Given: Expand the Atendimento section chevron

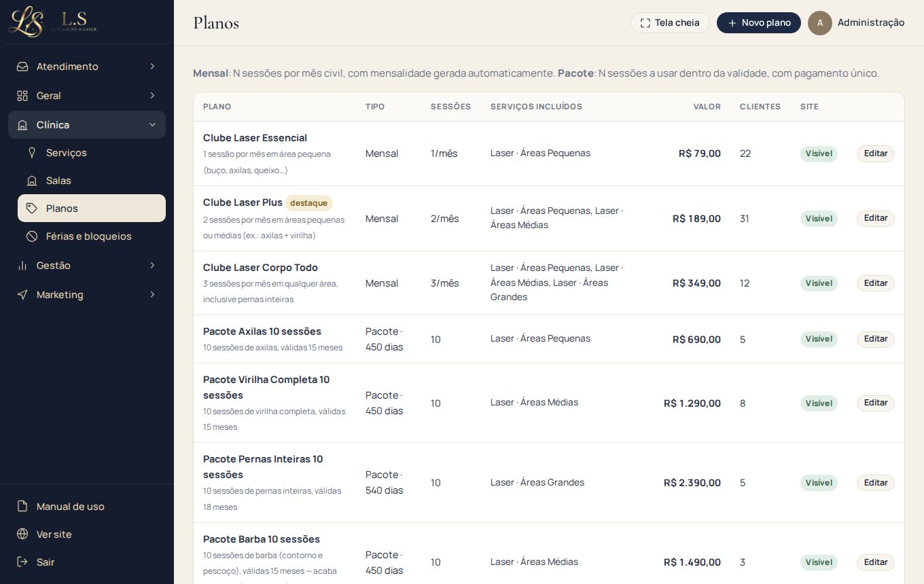Looking at the screenshot, I should (x=152, y=67).
